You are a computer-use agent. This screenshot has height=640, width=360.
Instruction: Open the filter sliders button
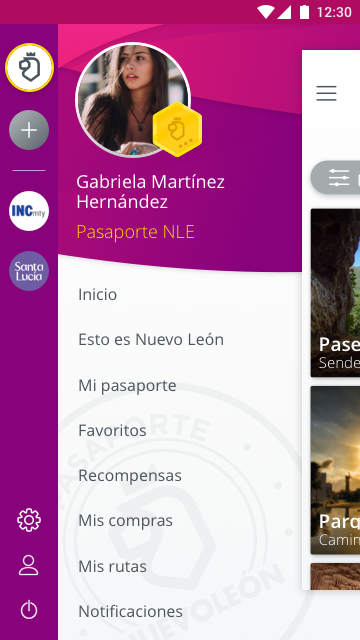336,178
